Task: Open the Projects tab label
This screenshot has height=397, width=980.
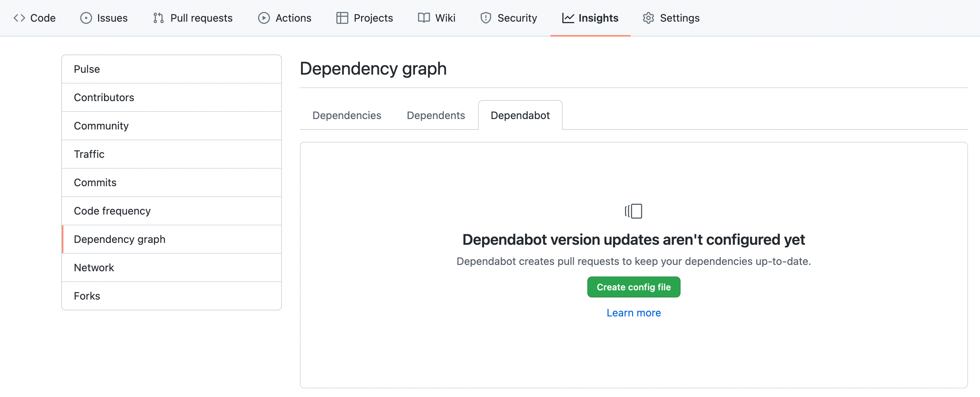Action: 373,18
